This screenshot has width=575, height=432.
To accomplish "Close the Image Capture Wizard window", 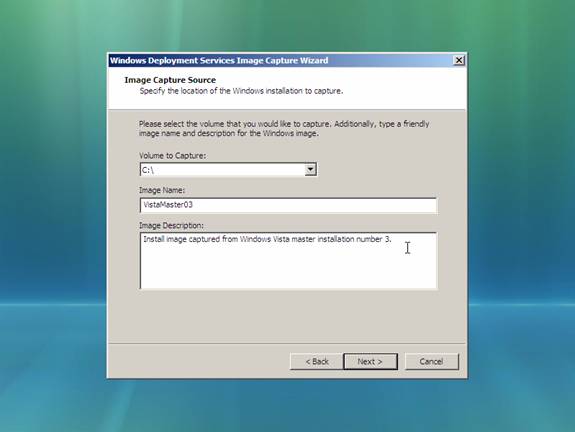I will (x=459, y=60).
